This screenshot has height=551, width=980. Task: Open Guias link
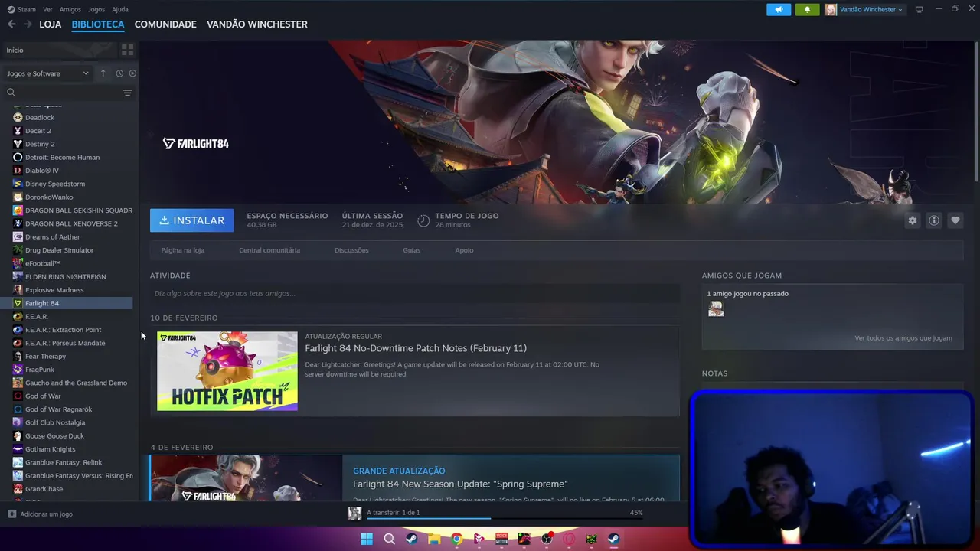(x=412, y=250)
